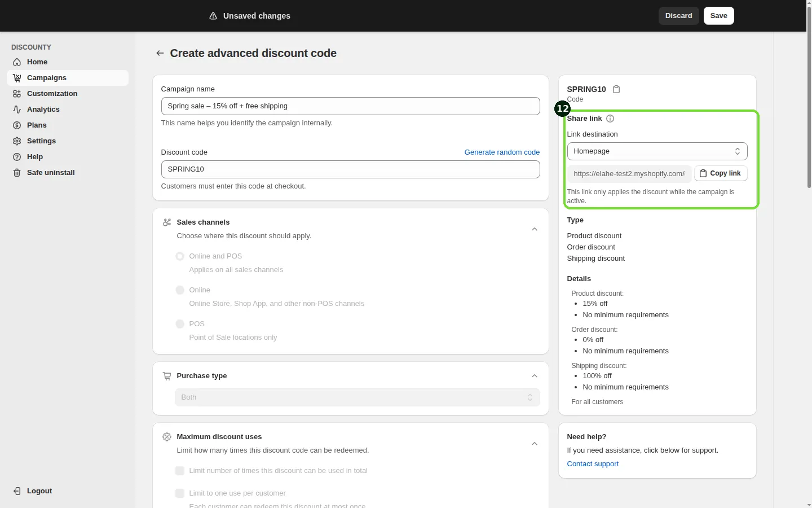812x508 pixels.
Task: Save the discount code
Action: tap(718, 16)
